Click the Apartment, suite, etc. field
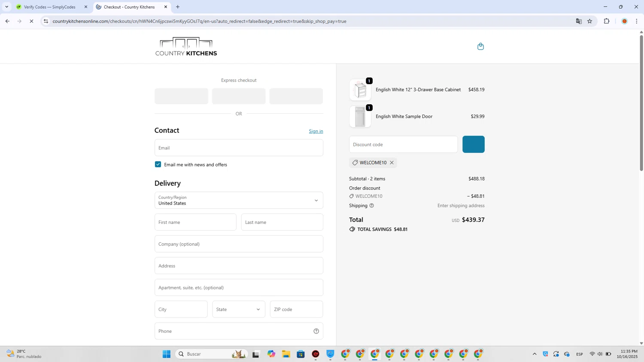644x362 pixels. [239, 287]
